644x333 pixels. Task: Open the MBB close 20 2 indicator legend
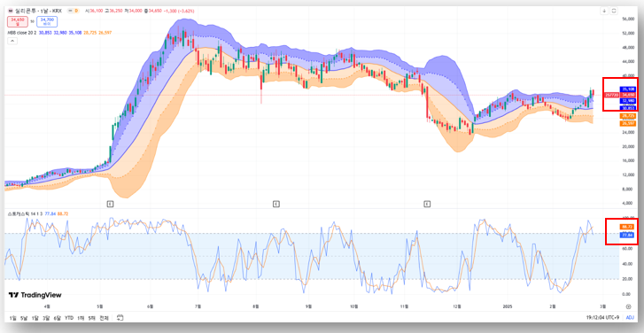click(23, 32)
